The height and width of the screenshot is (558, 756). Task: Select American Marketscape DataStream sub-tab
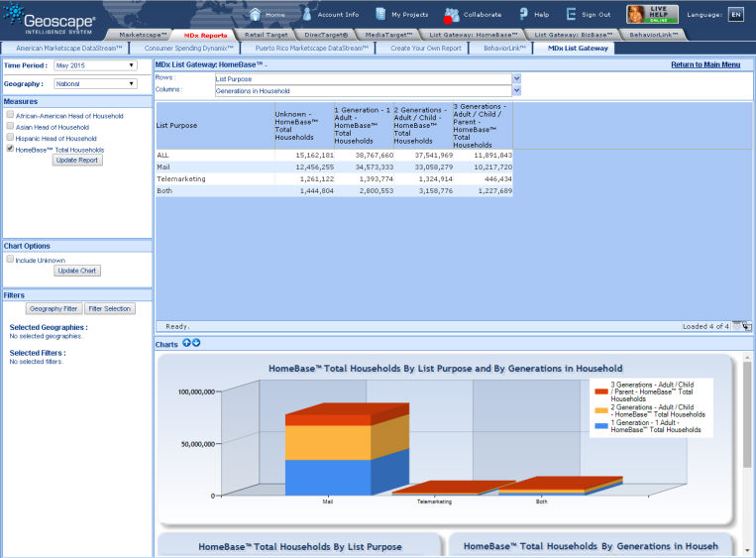69,49
